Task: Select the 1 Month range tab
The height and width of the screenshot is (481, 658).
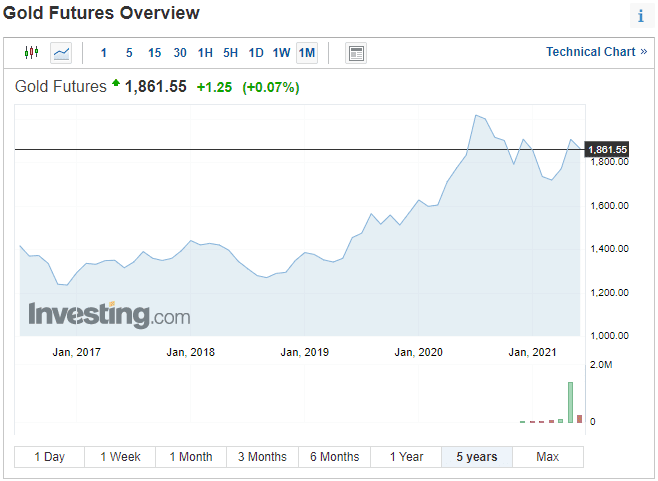Action: click(191, 457)
